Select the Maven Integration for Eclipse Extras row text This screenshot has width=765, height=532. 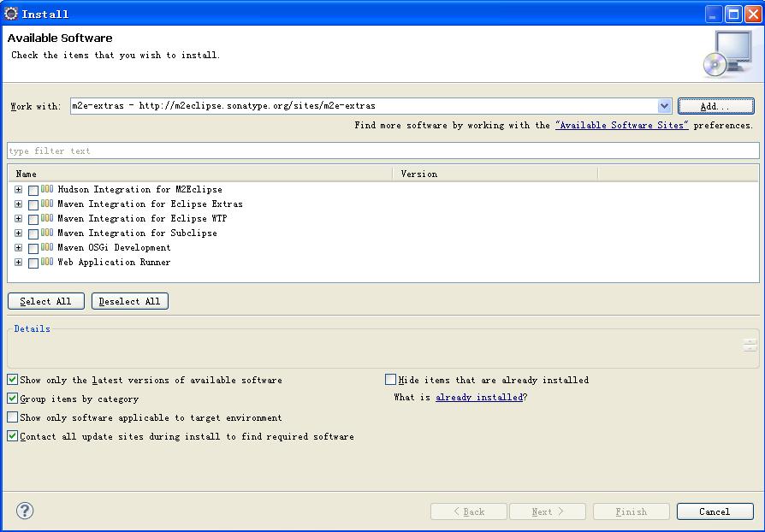pos(151,204)
